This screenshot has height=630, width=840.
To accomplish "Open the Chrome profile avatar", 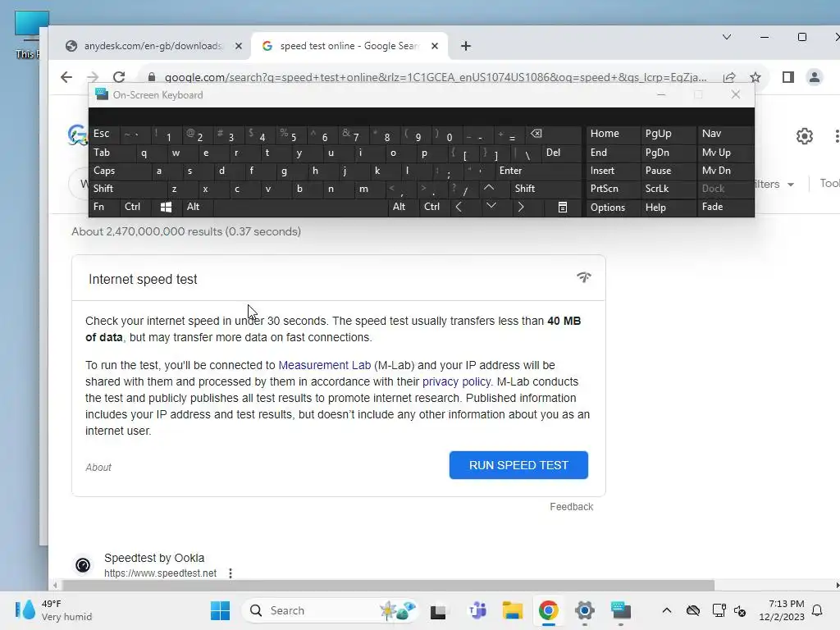I will pos(815,77).
